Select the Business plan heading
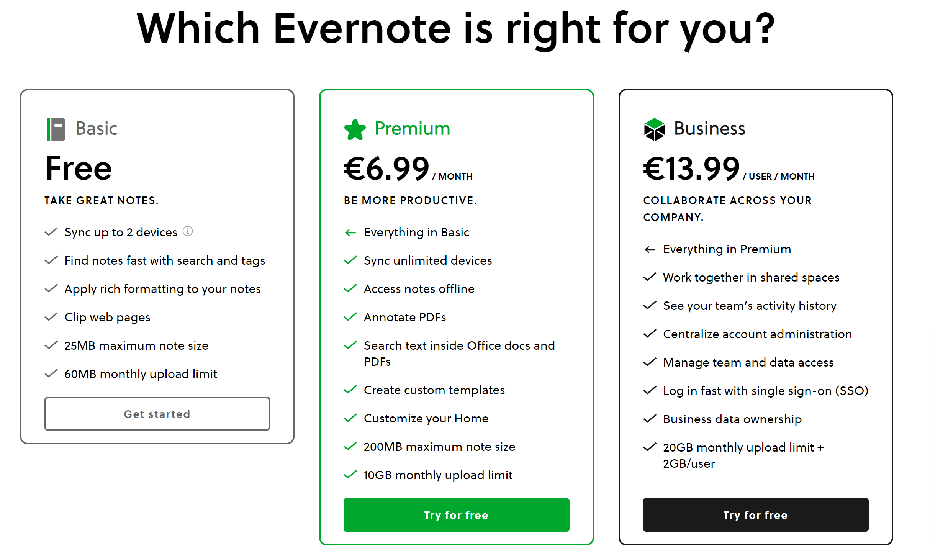The image size is (930, 560). [709, 129]
